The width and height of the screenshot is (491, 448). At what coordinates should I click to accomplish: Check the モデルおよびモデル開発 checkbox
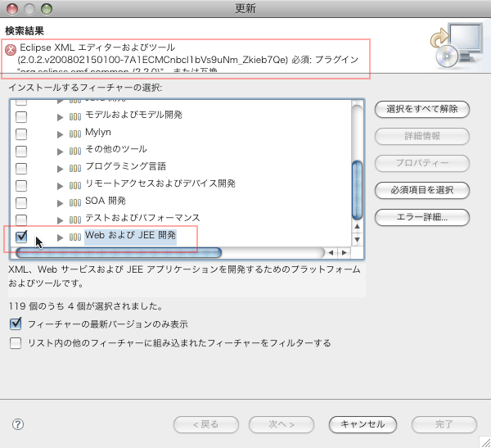click(x=21, y=117)
